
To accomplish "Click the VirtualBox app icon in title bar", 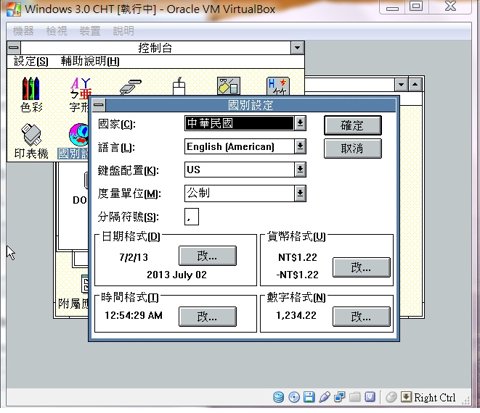I will (x=14, y=9).
